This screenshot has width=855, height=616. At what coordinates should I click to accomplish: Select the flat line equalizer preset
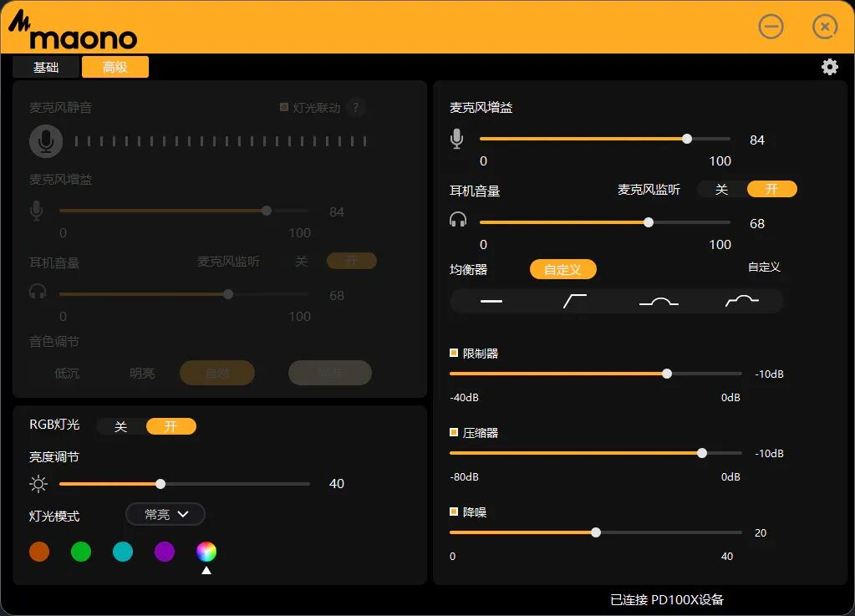(x=491, y=301)
